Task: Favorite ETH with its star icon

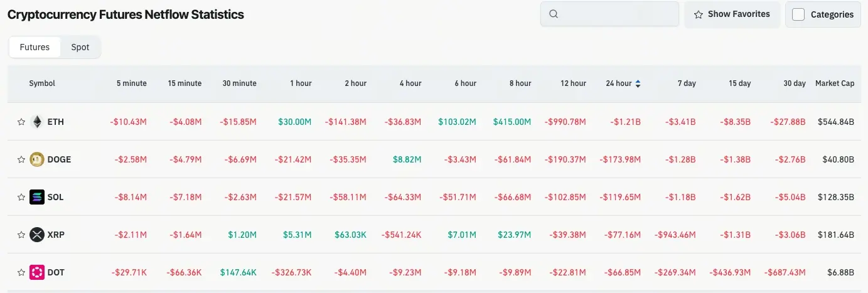Action: pyautogui.click(x=21, y=122)
